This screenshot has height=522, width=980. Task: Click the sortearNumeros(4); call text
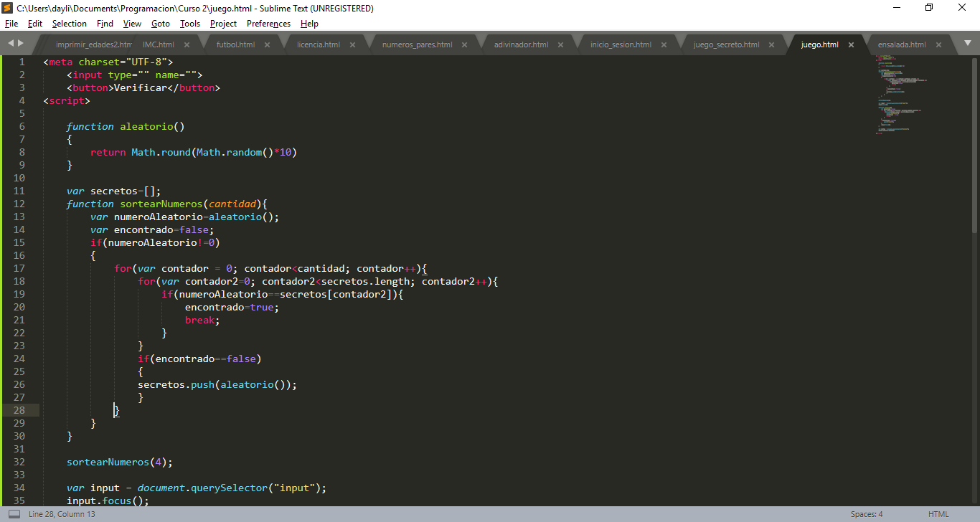coord(120,462)
